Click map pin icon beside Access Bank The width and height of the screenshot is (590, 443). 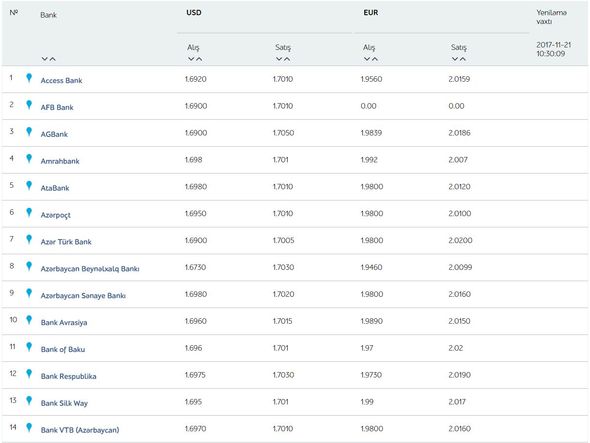pos(29,78)
